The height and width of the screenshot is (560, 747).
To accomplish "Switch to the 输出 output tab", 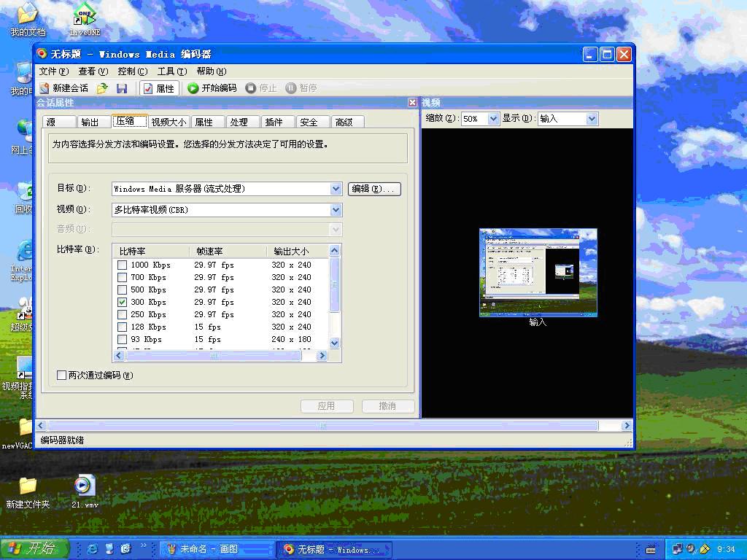I will tap(94, 122).
